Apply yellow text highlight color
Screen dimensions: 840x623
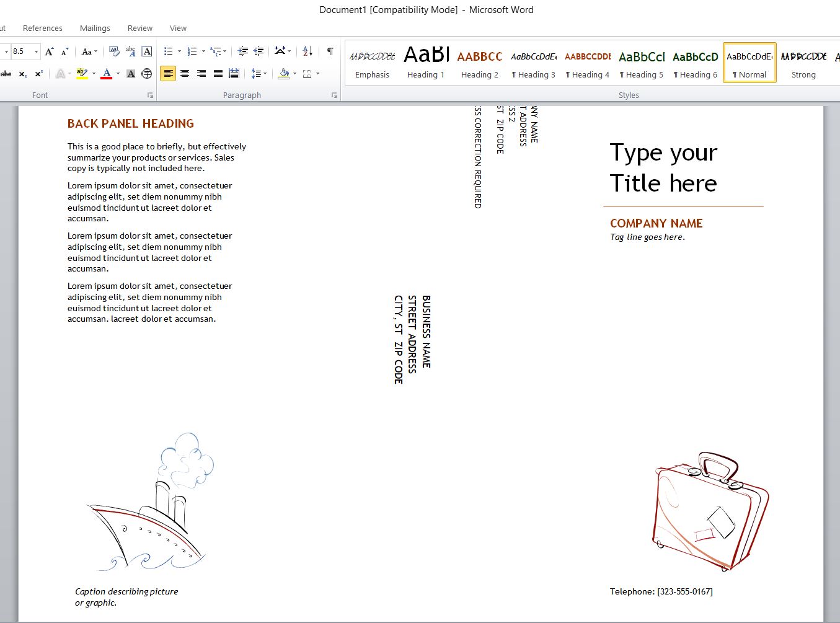coord(81,74)
